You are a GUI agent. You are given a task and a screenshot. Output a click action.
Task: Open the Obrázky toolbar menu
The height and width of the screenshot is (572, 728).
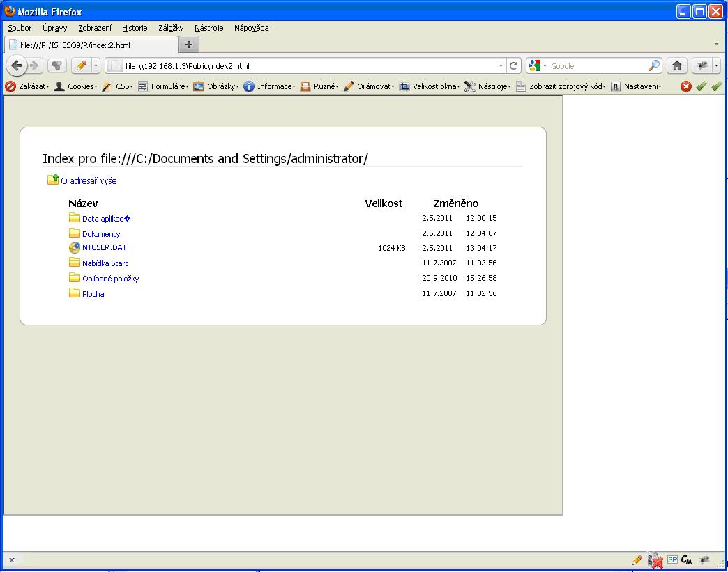click(x=216, y=86)
